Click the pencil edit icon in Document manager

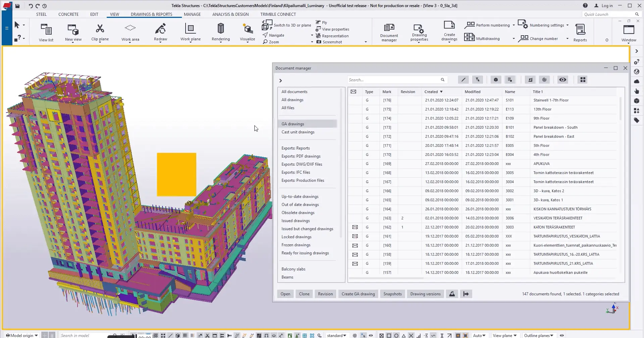[463, 80]
